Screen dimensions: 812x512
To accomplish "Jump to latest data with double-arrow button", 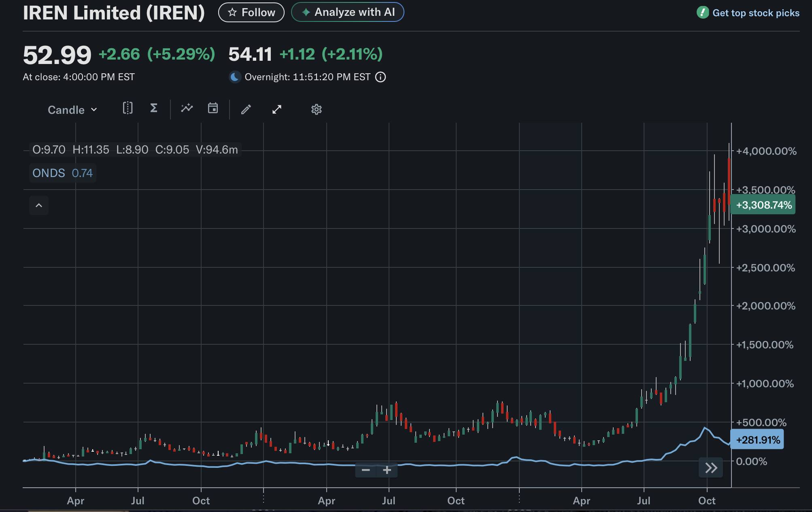I will click(x=711, y=468).
